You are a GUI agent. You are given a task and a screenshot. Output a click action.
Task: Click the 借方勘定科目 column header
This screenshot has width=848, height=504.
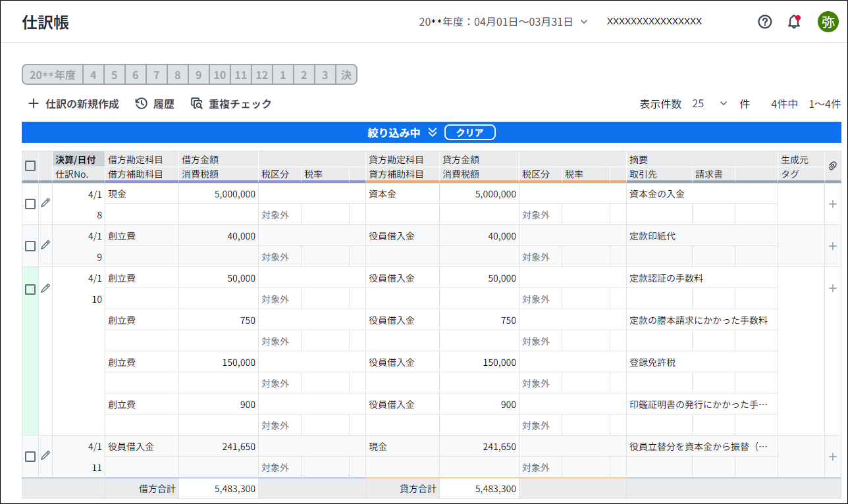click(x=142, y=159)
